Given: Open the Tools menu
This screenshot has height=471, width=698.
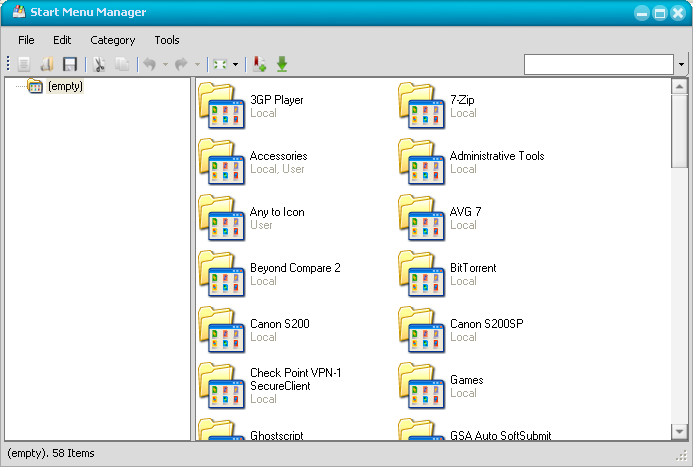Looking at the screenshot, I should pyautogui.click(x=167, y=40).
